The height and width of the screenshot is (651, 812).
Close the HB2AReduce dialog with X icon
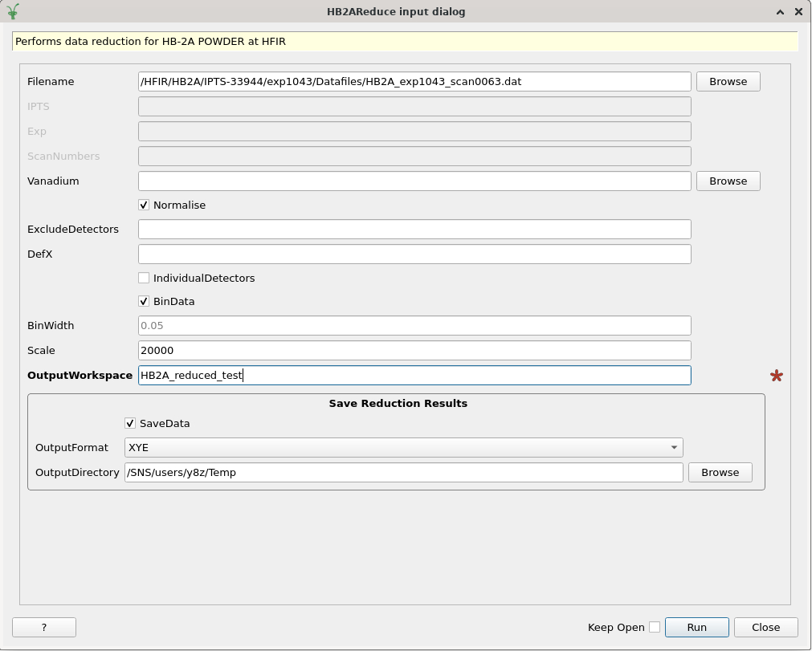pos(798,12)
